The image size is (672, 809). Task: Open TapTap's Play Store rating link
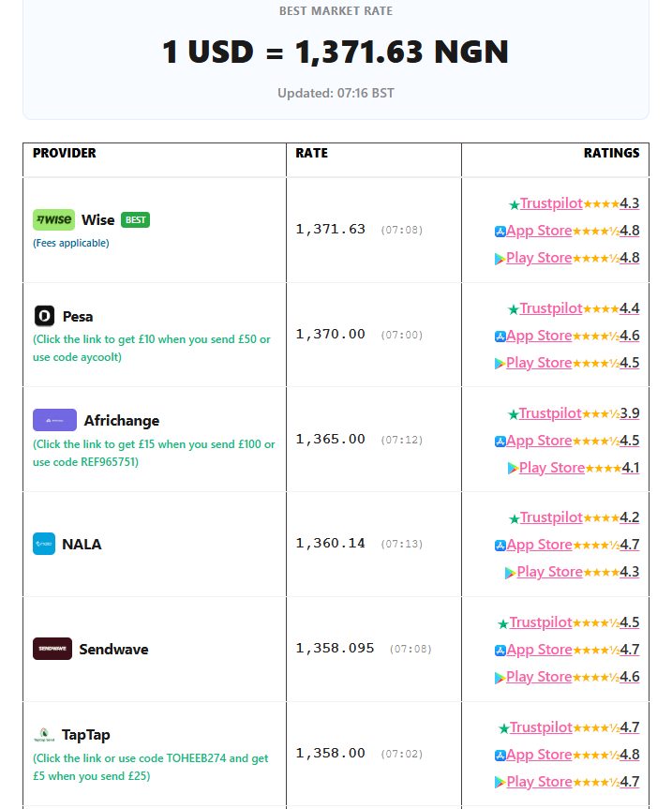coord(540,782)
